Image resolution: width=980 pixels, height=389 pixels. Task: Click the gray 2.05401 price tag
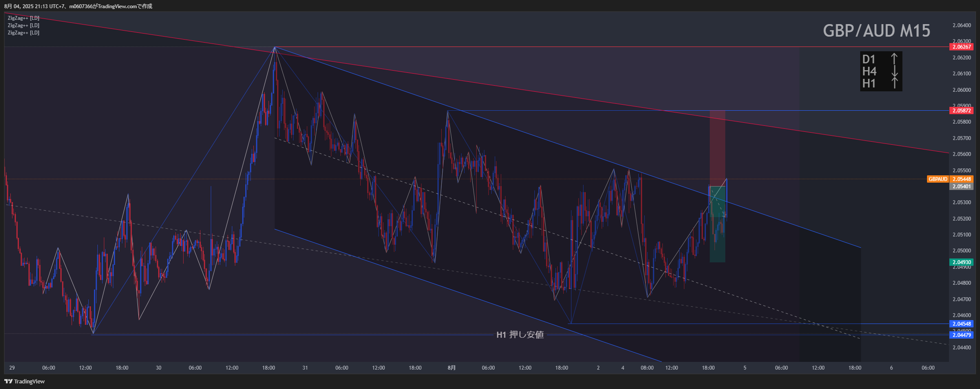[x=961, y=187]
